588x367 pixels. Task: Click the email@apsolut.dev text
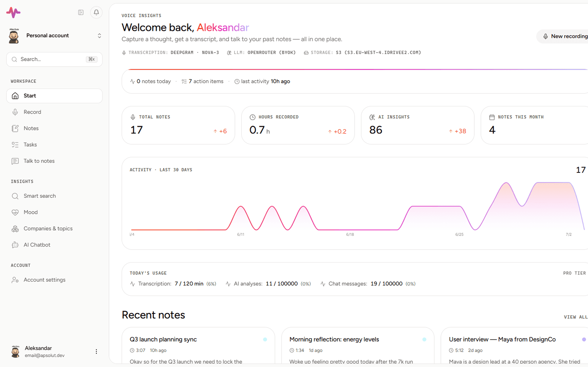click(44, 356)
